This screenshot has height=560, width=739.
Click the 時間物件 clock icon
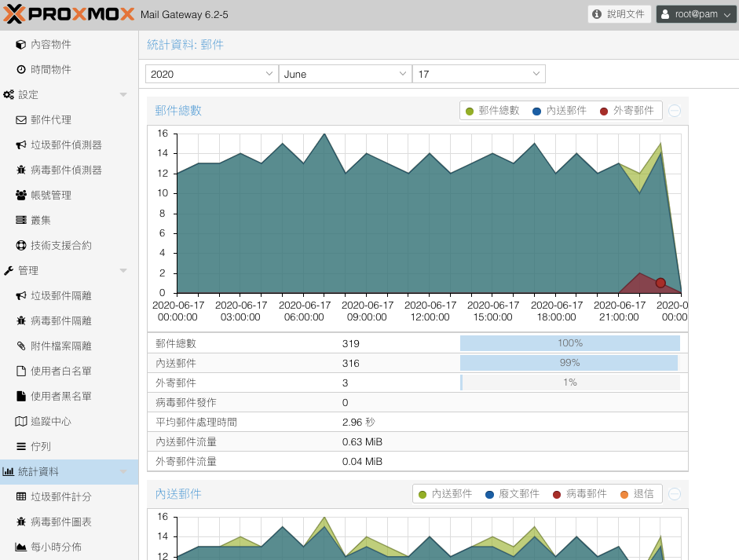coord(20,69)
